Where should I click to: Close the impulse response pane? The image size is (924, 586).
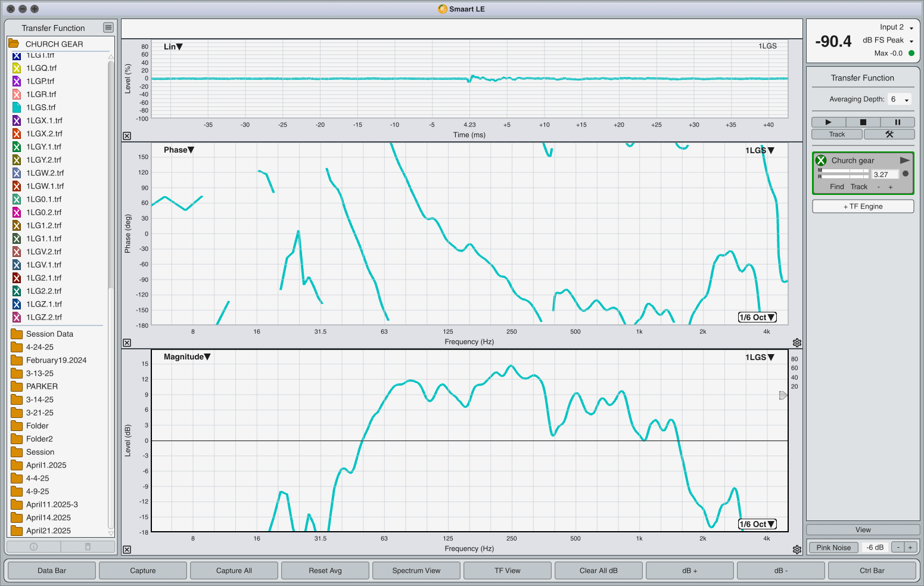[x=127, y=136]
